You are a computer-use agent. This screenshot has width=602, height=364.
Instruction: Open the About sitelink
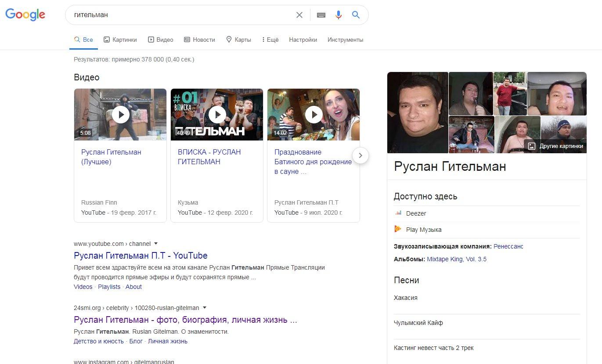(x=133, y=287)
